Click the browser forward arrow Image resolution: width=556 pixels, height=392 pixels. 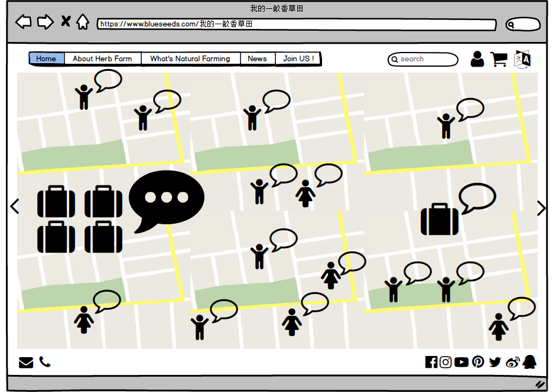click(45, 22)
